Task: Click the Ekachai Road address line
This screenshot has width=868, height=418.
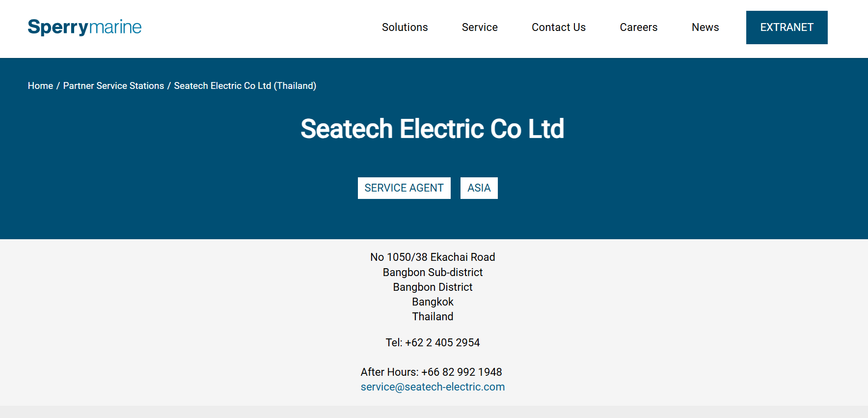Action: [433, 257]
